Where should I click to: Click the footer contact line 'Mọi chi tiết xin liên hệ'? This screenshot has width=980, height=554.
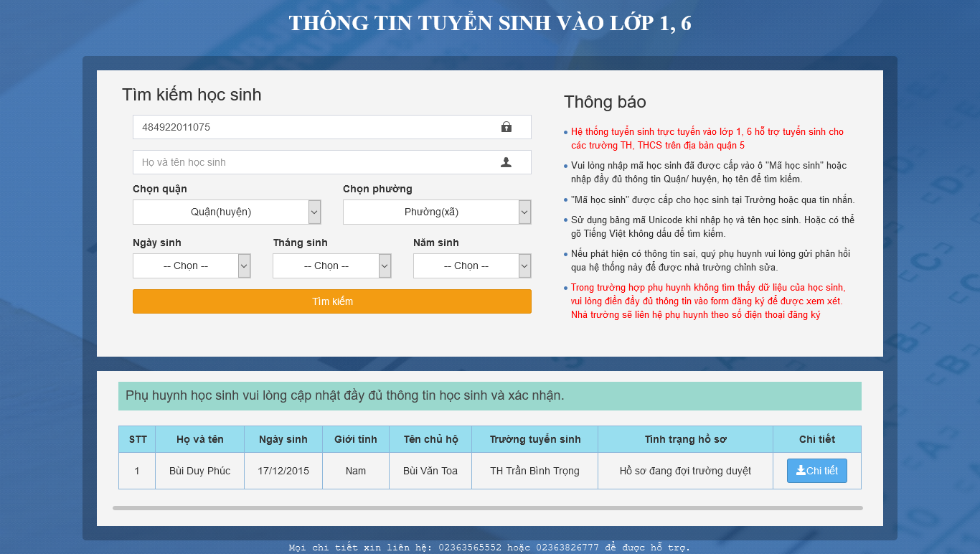489,548
